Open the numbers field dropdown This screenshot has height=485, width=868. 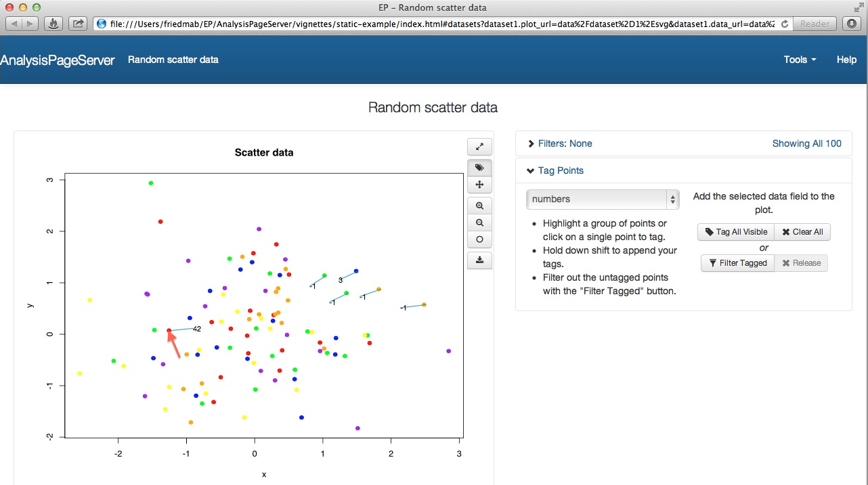[602, 200]
